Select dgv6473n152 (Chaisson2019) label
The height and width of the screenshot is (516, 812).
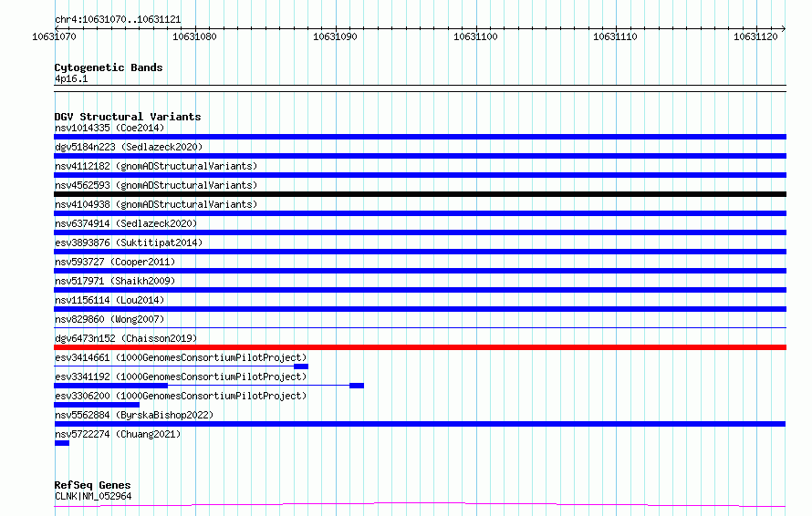coord(126,338)
